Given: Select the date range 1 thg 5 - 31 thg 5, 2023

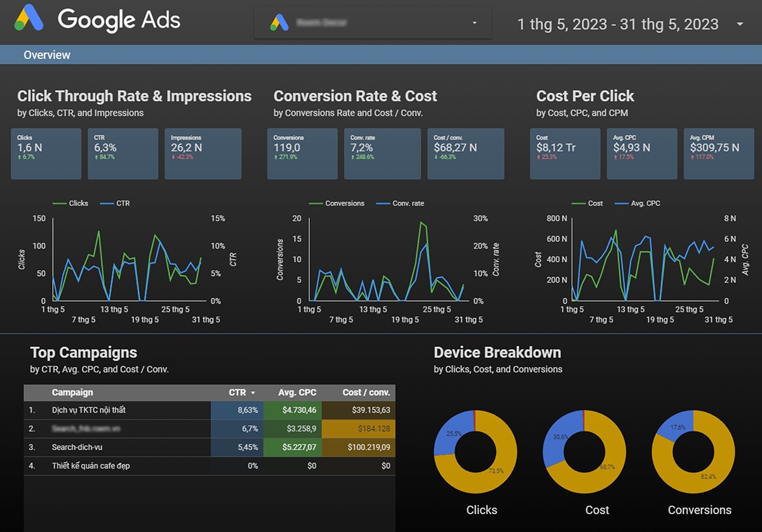Looking at the screenshot, I should pyautogui.click(x=618, y=25).
